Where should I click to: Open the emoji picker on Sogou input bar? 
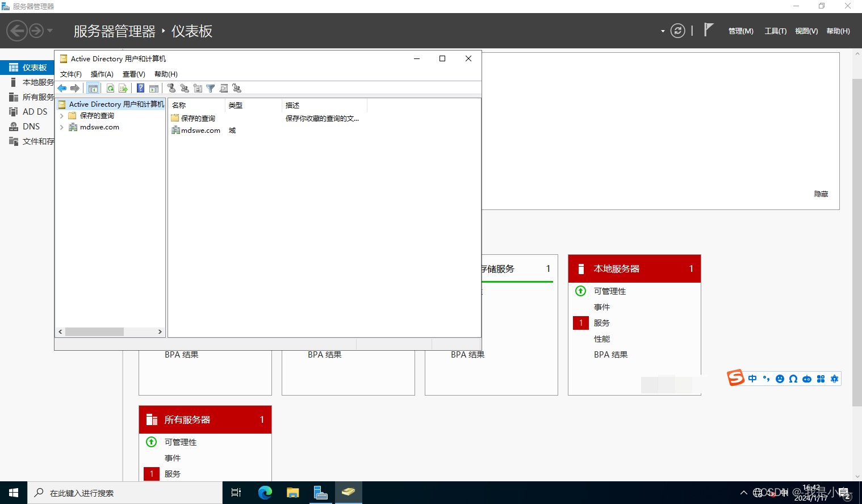[779, 378]
